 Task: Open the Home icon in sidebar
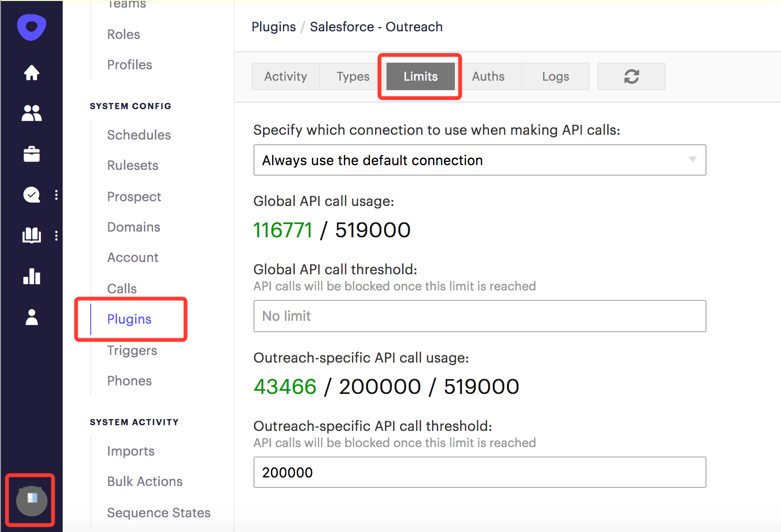point(32,73)
